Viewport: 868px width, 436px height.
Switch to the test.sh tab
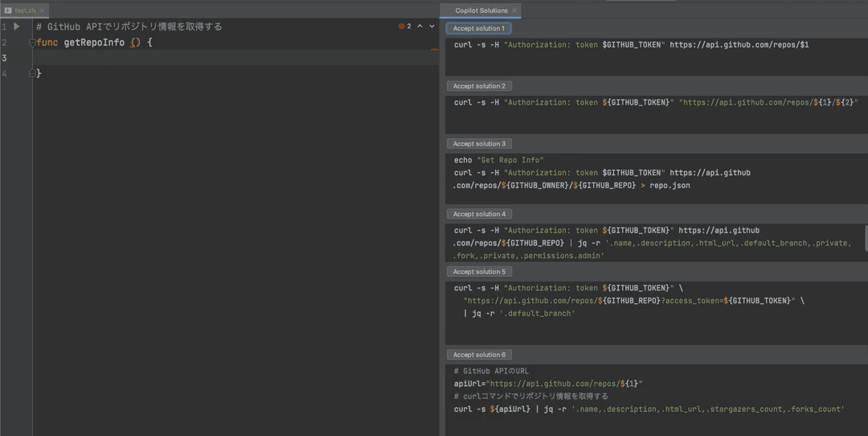[x=24, y=10]
